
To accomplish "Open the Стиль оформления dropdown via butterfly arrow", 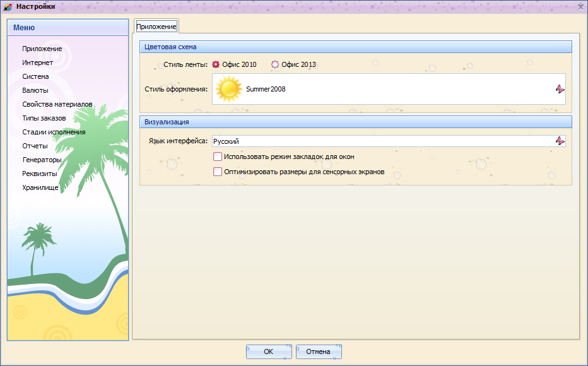I will (560, 89).
